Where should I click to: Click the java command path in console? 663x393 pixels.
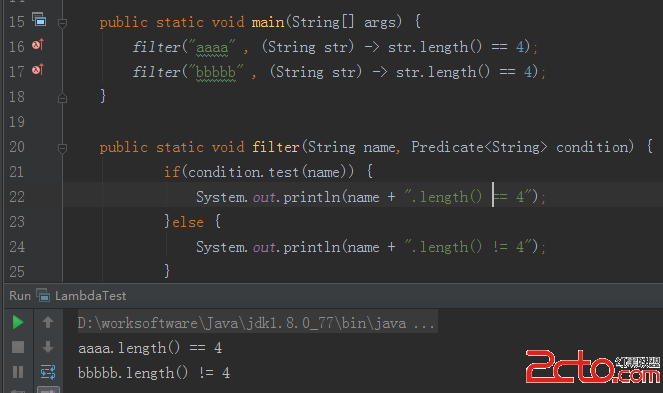click(256, 323)
